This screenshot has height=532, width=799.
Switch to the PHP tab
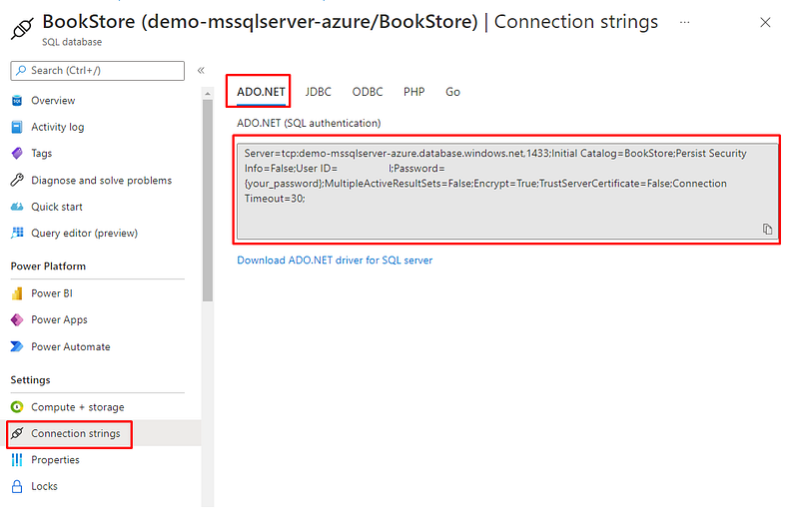413,92
